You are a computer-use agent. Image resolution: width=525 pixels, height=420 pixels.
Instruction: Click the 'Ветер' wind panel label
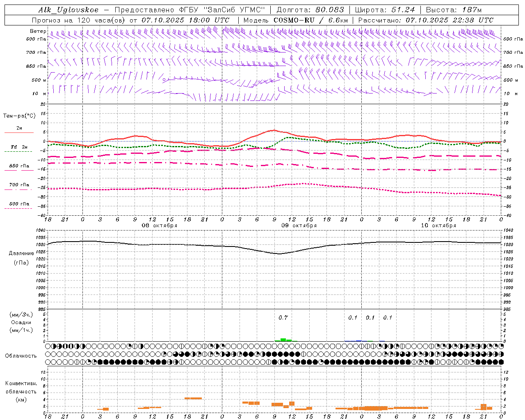38,31
